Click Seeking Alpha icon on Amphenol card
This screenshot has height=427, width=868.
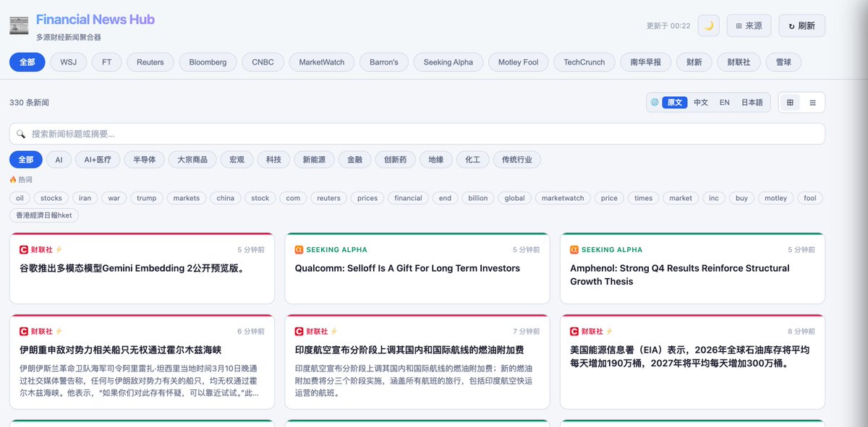pyautogui.click(x=574, y=250)
